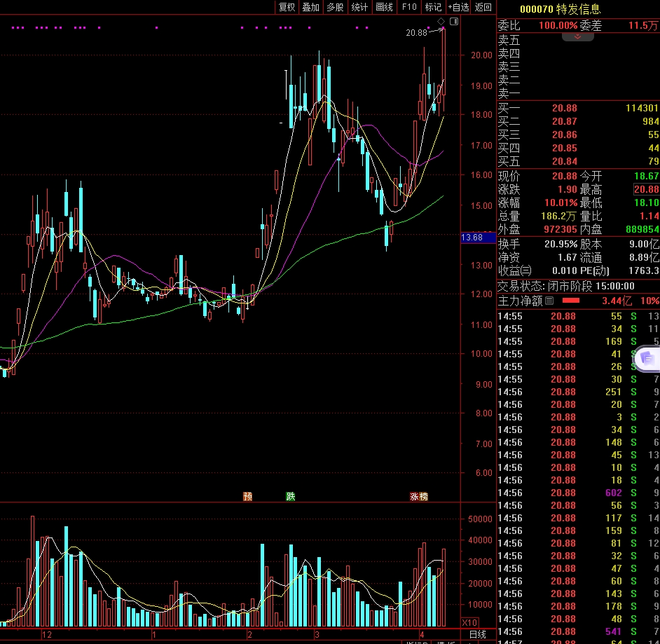
Task: Open the 主力净额 detail list icon
Action: [x=549, y=301]
